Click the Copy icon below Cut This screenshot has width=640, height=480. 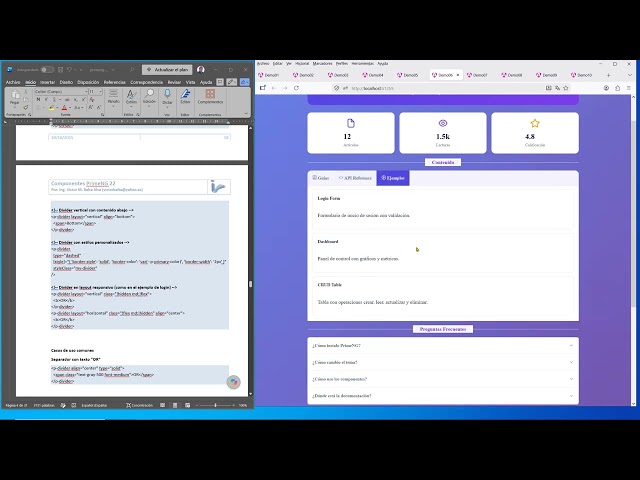click(x=26, y=100)
